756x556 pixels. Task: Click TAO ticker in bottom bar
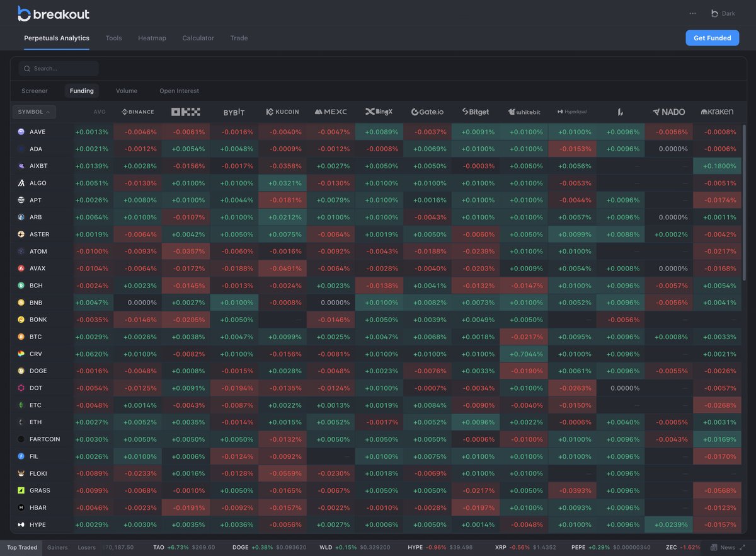pyautogui.click(x=184, y=547)
